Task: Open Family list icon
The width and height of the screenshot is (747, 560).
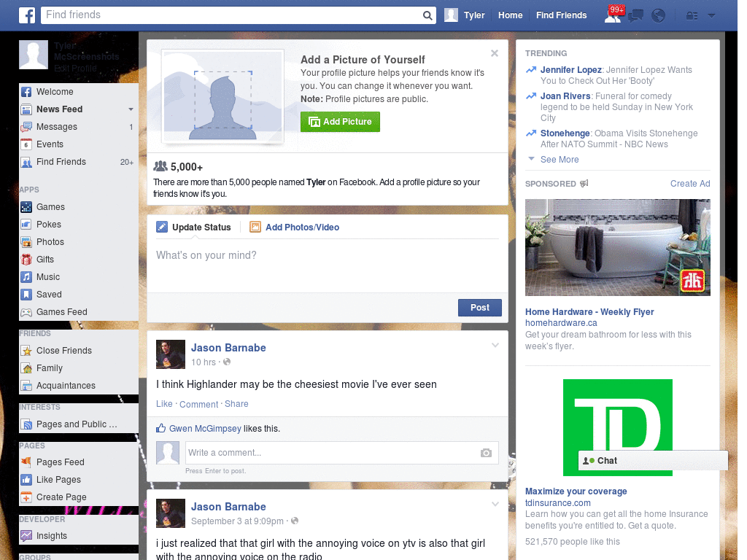Action: tap(26, 368)
